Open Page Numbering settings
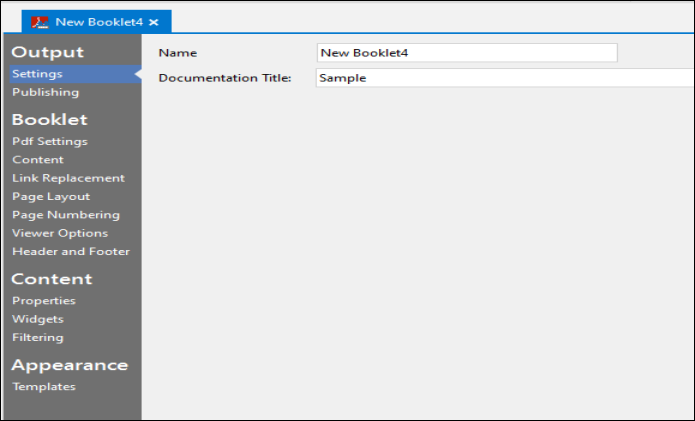The width and height of the screenshot is (695, 421). tap(65, 214)
